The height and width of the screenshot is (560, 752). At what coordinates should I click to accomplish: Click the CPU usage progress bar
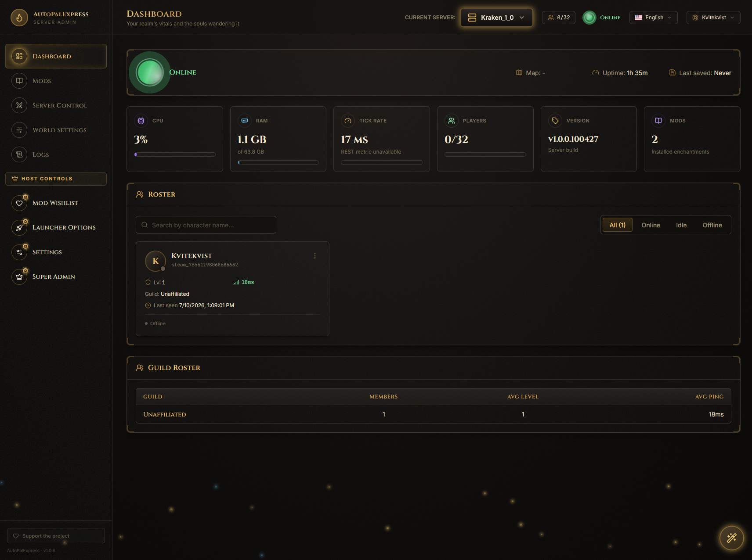[x=175, y=154]
